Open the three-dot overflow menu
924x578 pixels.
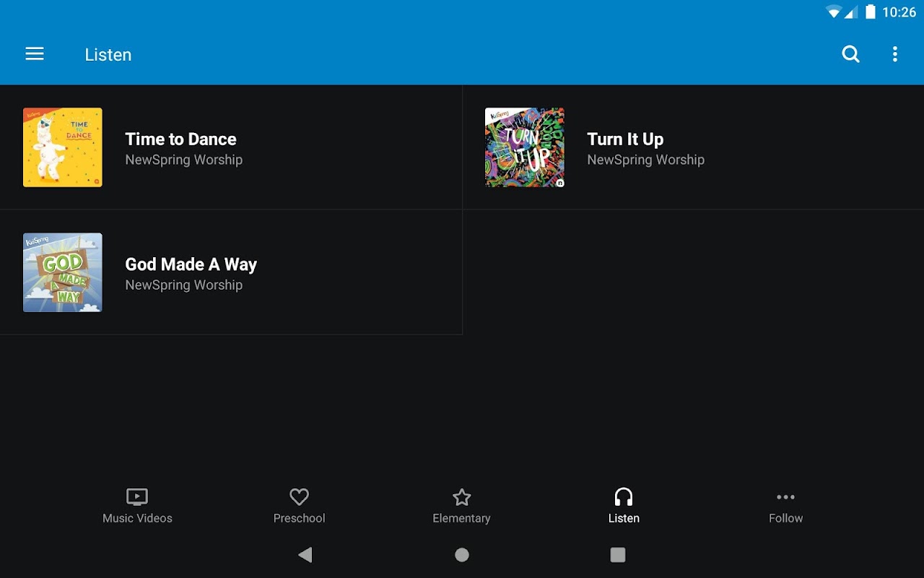point(895,54)
